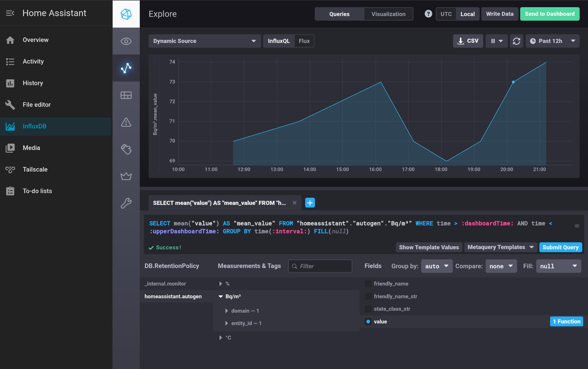The height and width of the screenshot is (369, 588).
Task: Refresh the graph with the reload icon
Action: [516, 41]
